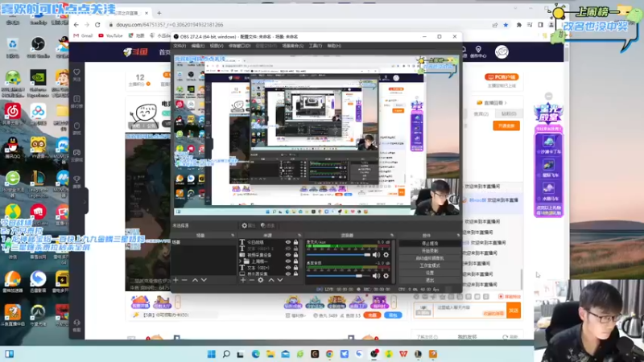The height and width of the screenshot is (362, 644).
Task: Adjust 桌面音频 volume slider
Action: click(338, 276)
